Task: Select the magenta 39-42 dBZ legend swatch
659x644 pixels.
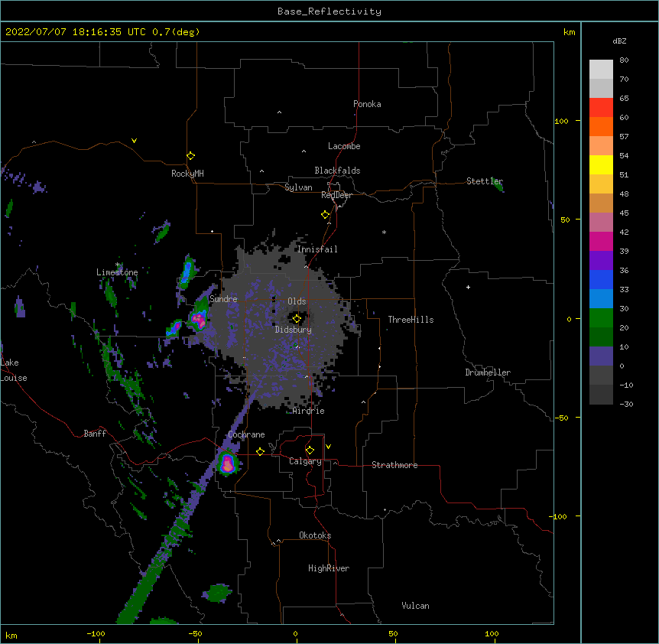Action: [x=601, y=241]
